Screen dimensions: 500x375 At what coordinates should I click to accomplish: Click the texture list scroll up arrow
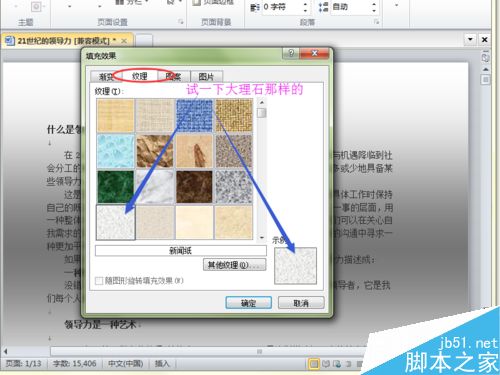point(262,102)
